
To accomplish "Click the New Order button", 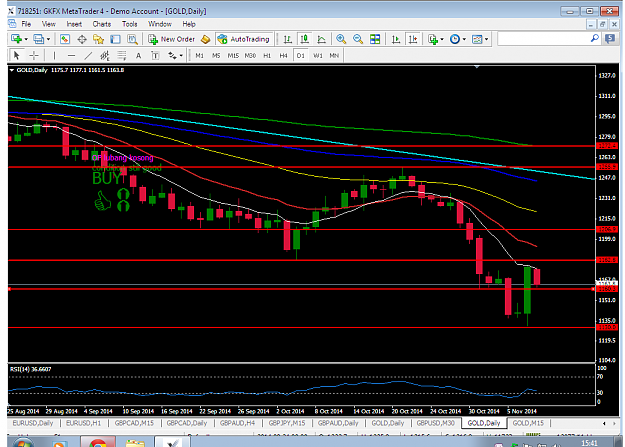I will (172, 39).
